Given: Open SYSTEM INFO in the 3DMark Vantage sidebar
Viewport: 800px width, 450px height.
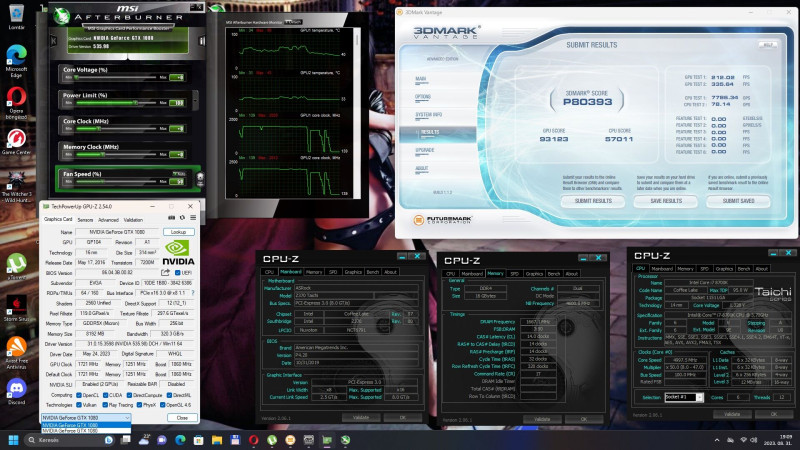Looking at the screenshot, I should (x=429, y=115).
